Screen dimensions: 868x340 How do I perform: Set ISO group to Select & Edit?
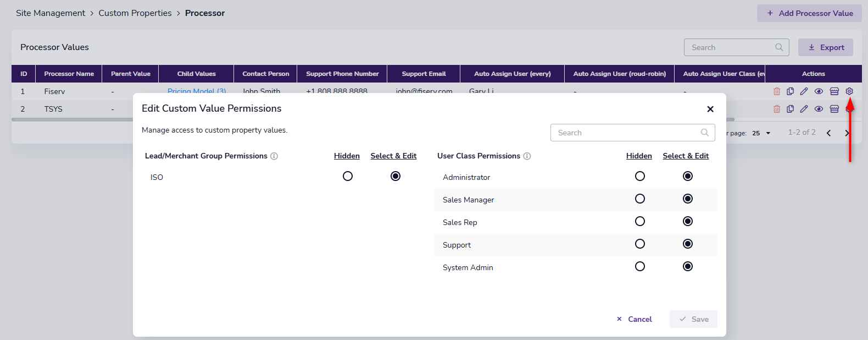pos(396,176)
